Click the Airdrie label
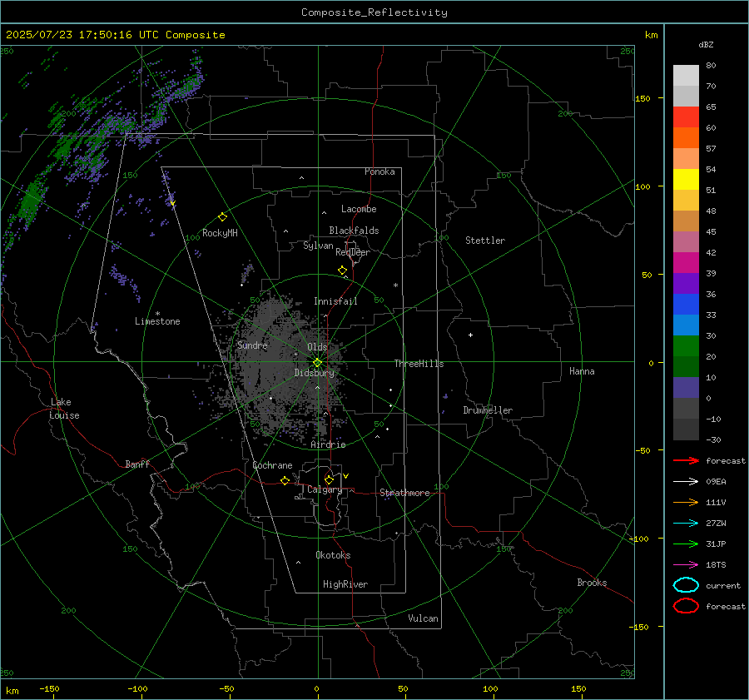 (x=328, y=444)
